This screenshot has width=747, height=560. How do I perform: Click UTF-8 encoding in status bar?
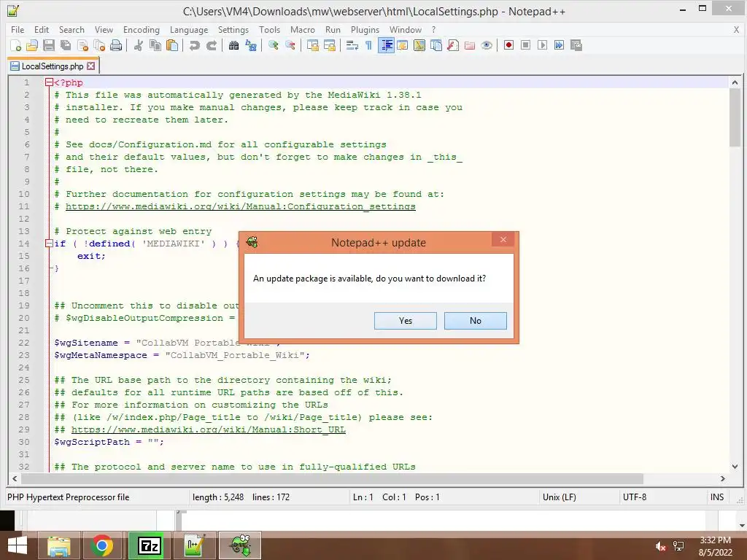coord(635,497)
